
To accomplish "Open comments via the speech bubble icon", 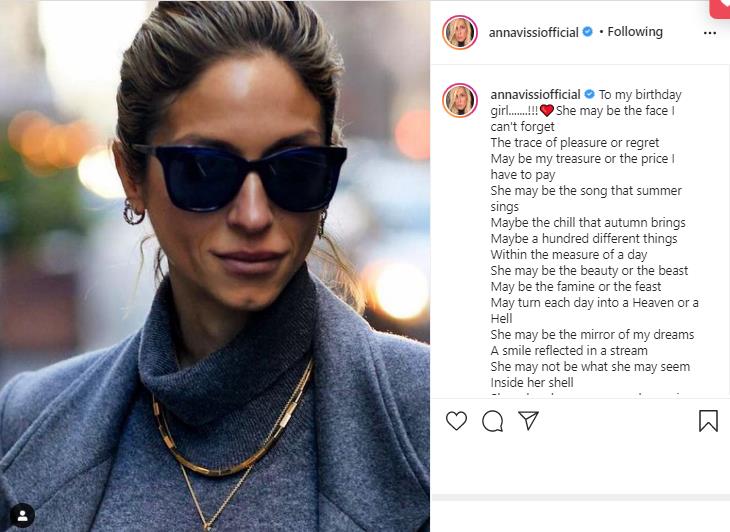I will pyautogui.click(x=492, y=422).
